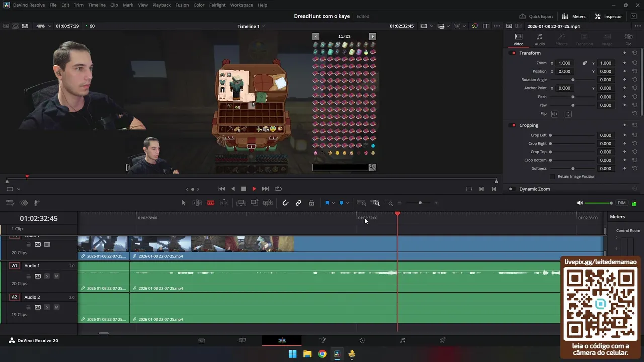Jump to the first frame button
Screen dimensions: 644x362
click(222, 189)
